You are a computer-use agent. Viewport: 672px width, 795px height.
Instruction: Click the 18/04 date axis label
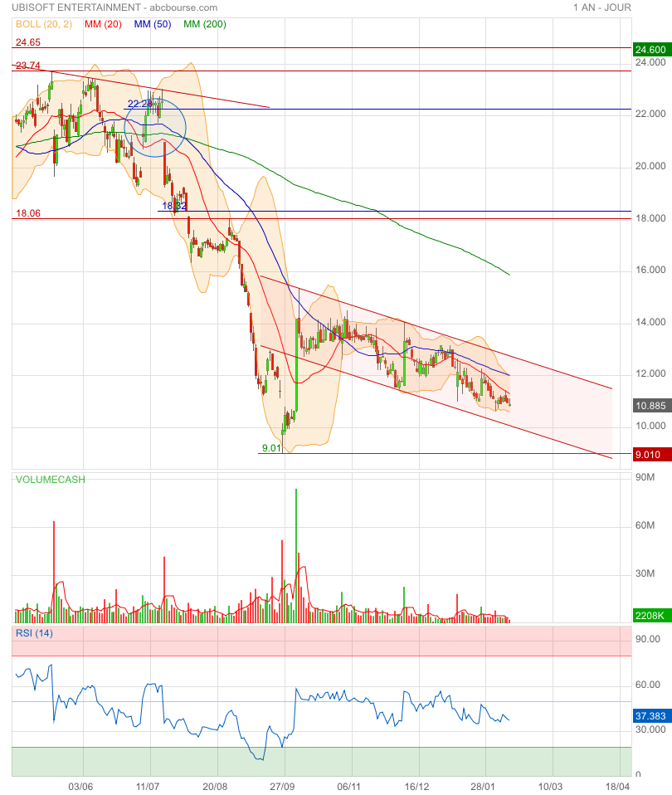(618, 787)
